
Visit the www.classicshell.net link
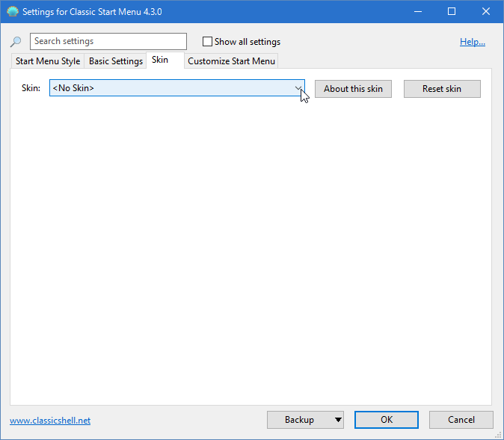click(50, 421)
